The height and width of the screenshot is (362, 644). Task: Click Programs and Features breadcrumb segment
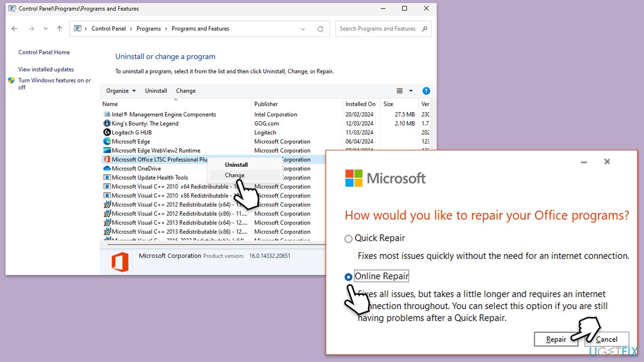coord(200,29)
